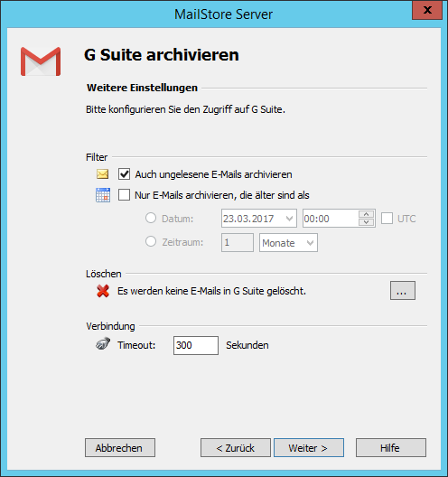Increase time with the up spinner arrow

click(x=366, y=214)
